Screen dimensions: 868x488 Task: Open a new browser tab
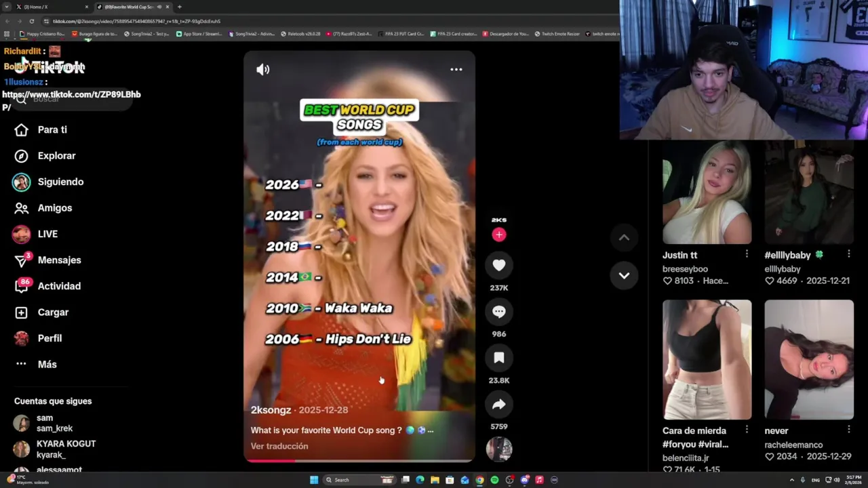[180, 7]
